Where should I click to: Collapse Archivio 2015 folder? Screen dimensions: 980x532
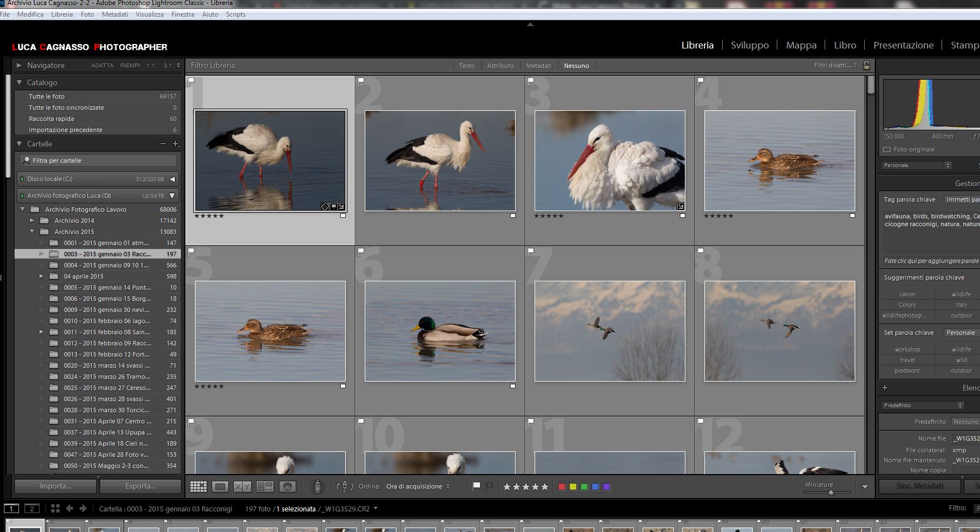point(32,232)
